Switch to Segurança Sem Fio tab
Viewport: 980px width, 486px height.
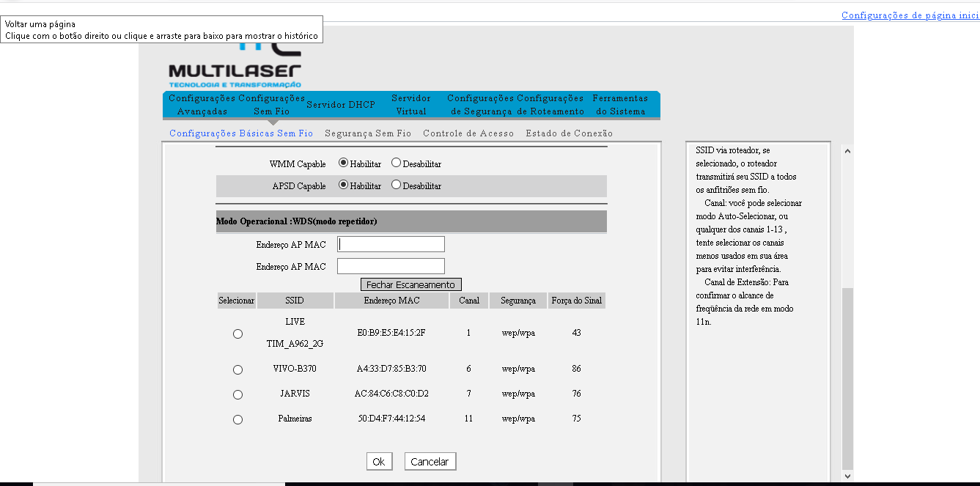[x=368, y=133]
